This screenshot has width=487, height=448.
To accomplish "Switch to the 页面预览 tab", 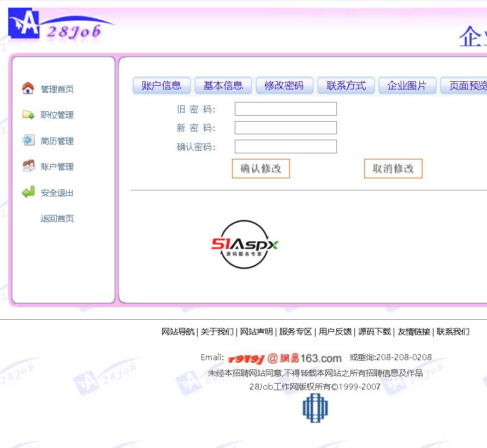I will 464,85.
